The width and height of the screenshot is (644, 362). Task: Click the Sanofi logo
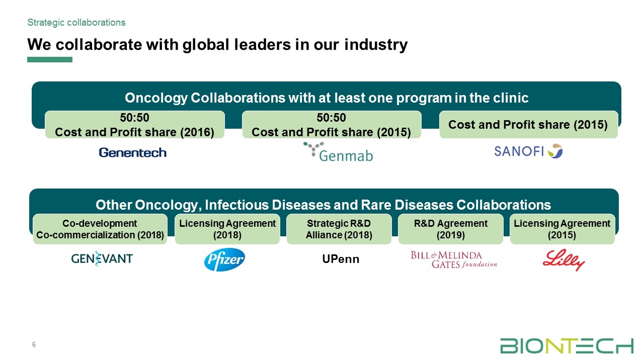(528, 151)
